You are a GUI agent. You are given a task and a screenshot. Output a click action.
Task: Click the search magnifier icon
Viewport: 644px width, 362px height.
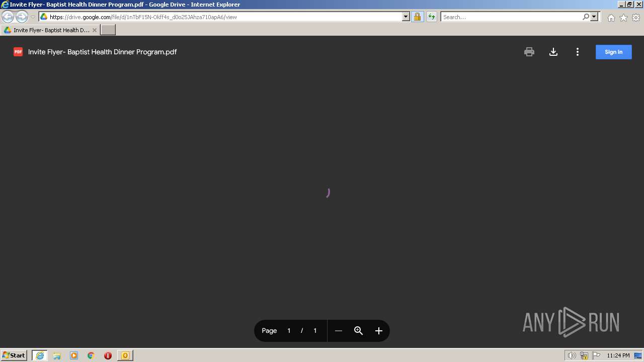tap(586, 17)
